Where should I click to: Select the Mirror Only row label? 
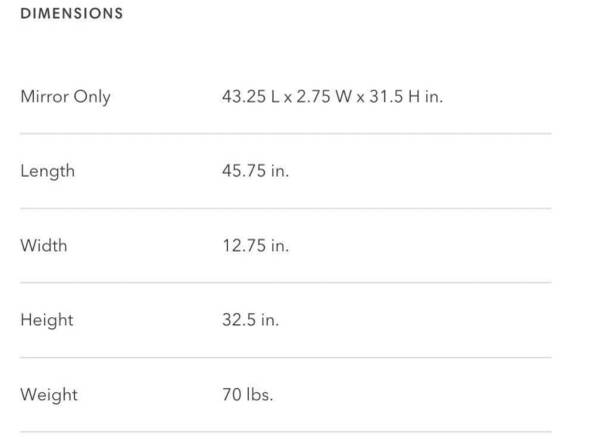[x=65, y=97]
